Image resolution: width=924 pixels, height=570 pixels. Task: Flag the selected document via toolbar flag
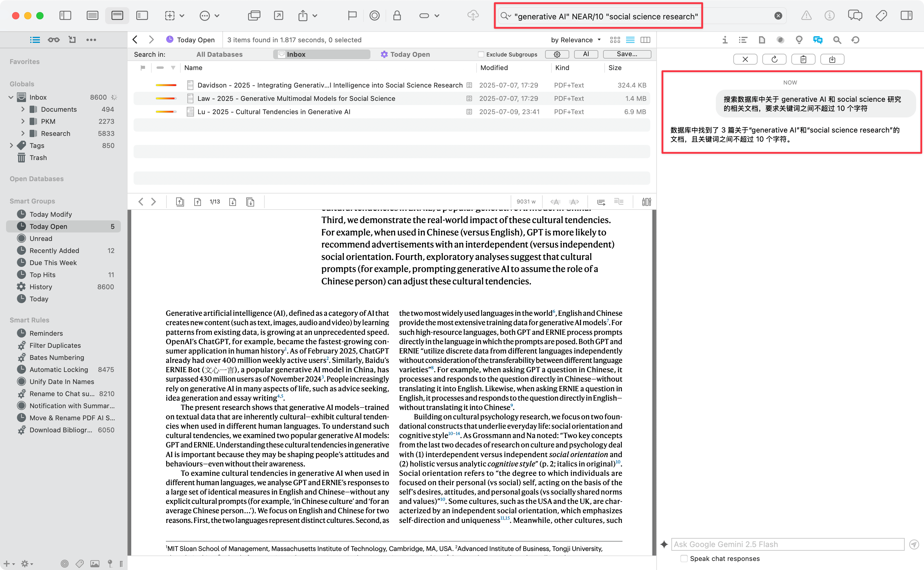click(352, 15)
